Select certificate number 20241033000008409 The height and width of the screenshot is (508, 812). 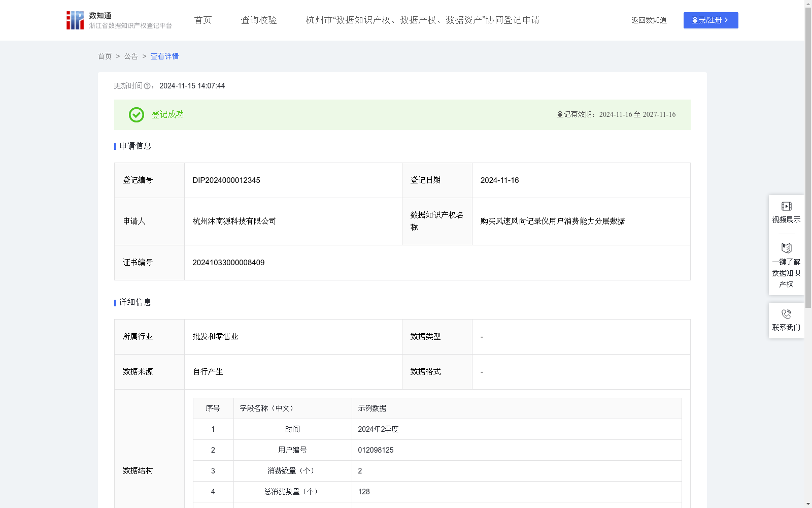228,263
